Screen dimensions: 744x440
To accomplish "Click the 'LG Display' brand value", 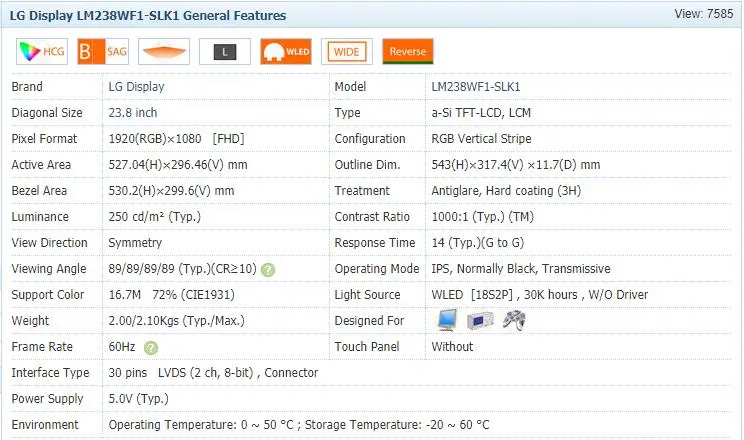I will pos(136,87).
